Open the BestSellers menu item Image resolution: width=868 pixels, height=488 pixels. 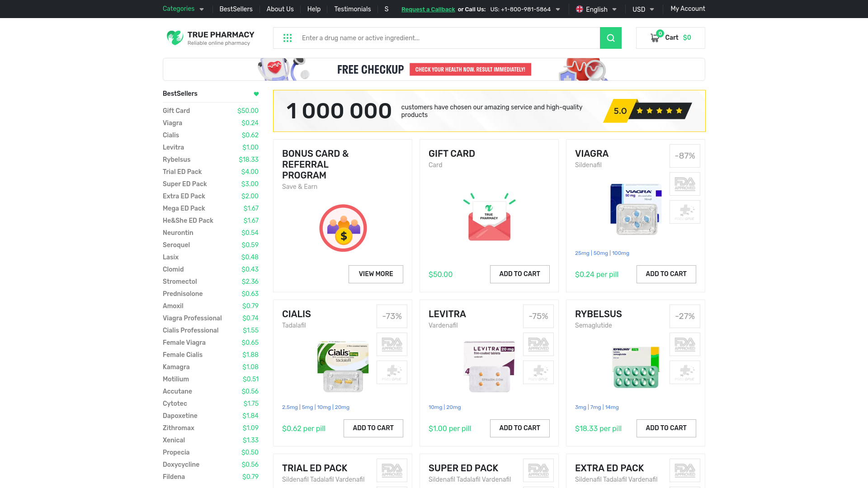pyautogui.click(x=236, y=9)
